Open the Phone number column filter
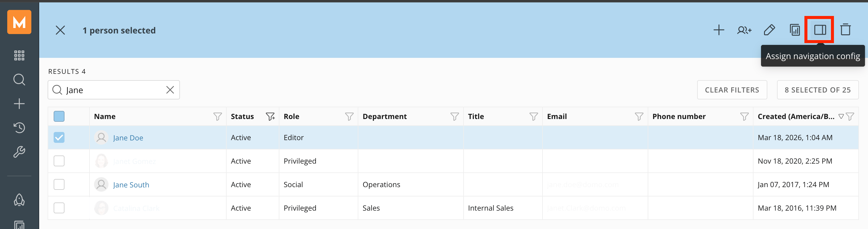The width and height of the screenshot is (868, 229). tap(744, 117)
